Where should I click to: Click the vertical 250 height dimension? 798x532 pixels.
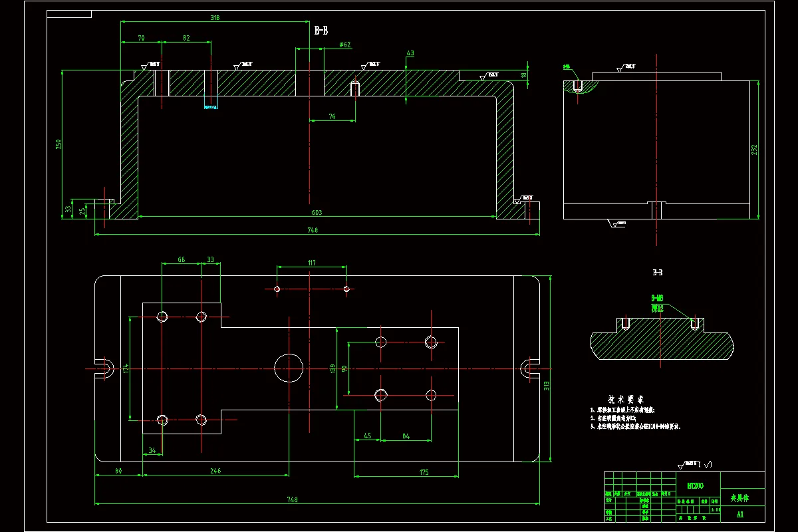click(59, 144)
